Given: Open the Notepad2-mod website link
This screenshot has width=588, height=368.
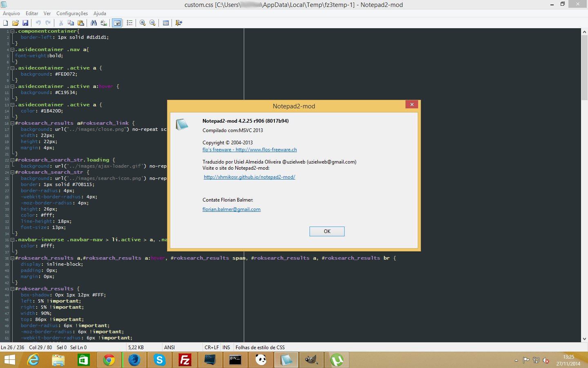Looking at the screenshot, I should pos(249,177).
